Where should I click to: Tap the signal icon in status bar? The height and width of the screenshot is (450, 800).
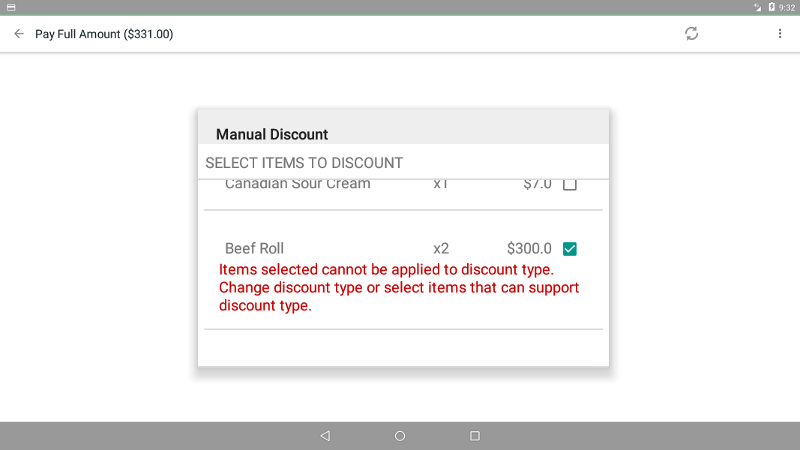[758, 7]
